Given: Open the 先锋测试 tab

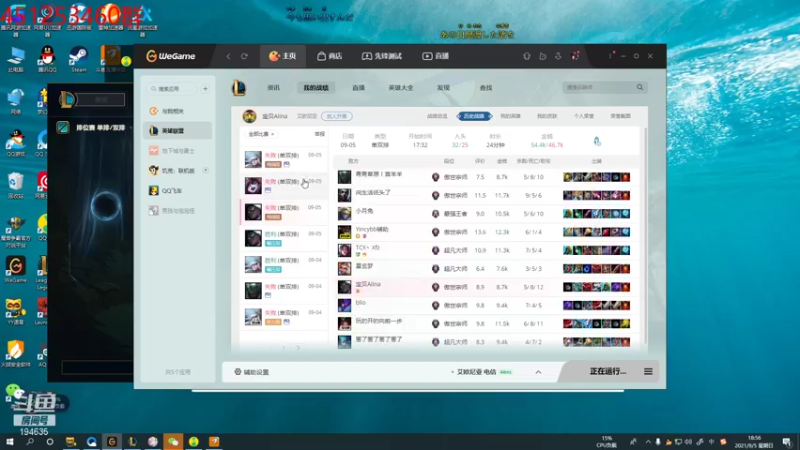Looking at the screenshot, I should (382, 56).
